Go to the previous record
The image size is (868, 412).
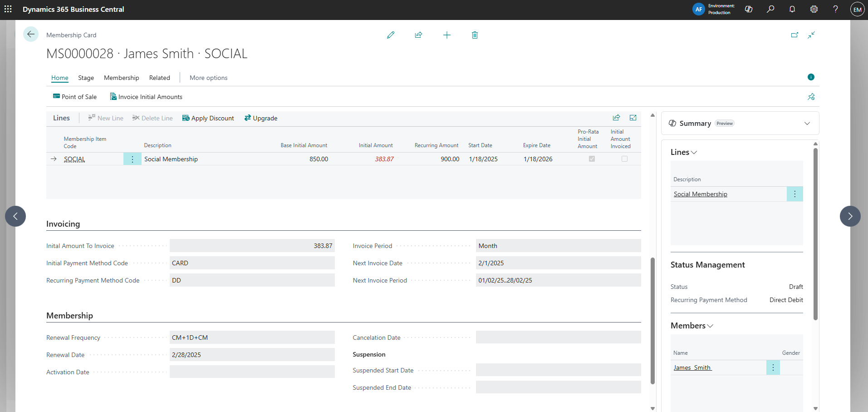[x=15, y=216]
